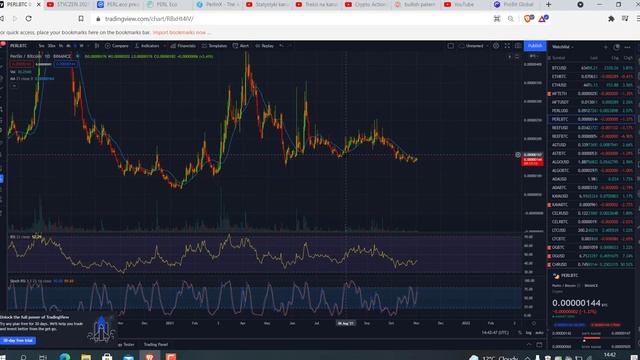Click the undo arrow in chart toolbar
This screenshot has height=360, width=640.
coord(281,46)
